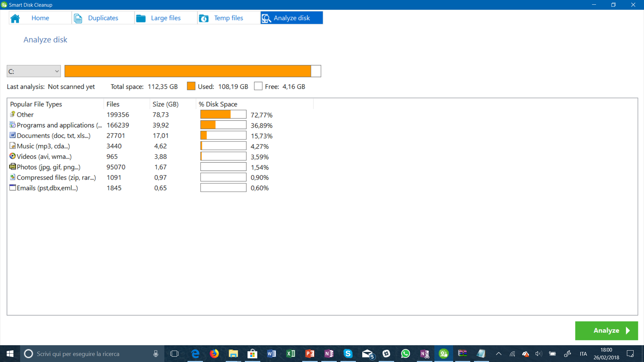644x362 pixels.
Task: Open Microsoft Store from taskbar
Action: click(252, 354)
